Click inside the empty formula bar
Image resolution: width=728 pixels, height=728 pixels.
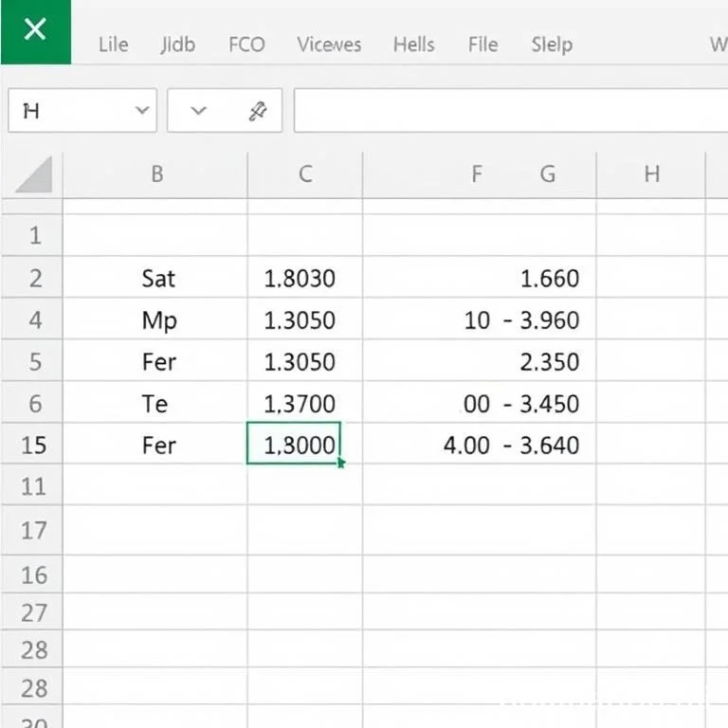[512, 112]
